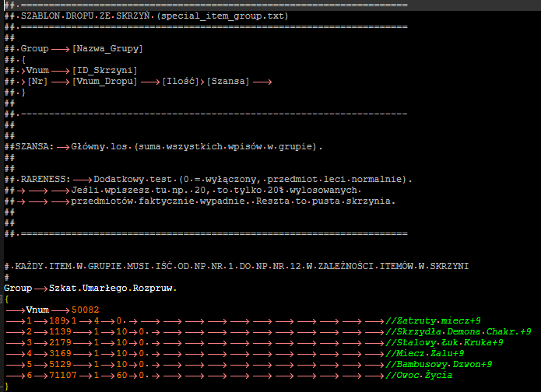
Task: Click the words Główny los
Action: pos(99,146)
